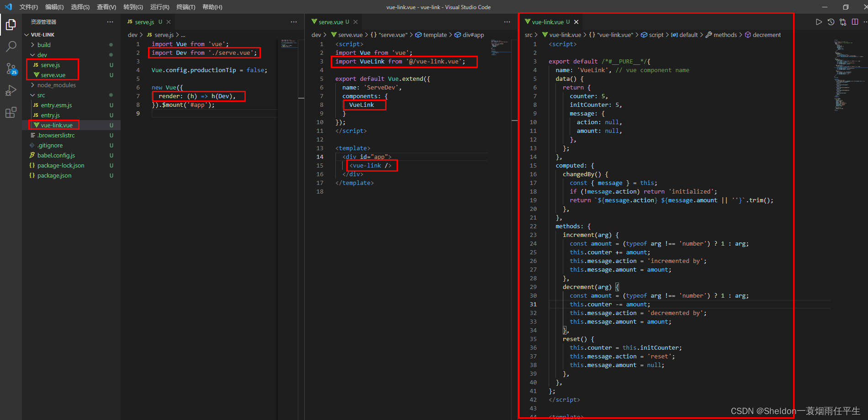Open the Run and Debug view
The image size is (868, 420).
[x=11, y=90]
